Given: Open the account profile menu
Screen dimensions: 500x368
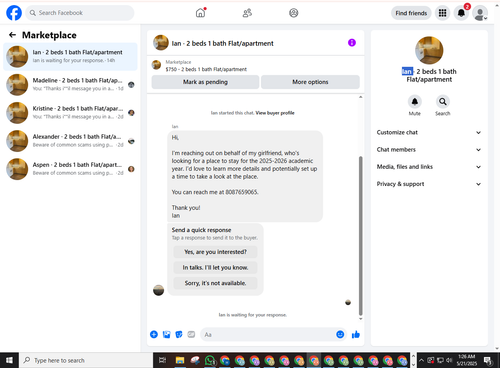Looking at the screenshot, I should tap(480, 13).
